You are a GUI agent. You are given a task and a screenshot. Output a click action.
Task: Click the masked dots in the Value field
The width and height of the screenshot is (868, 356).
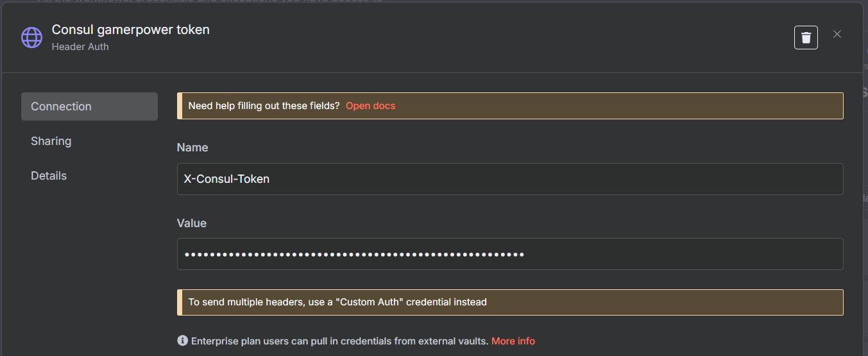pyautogui.click(x=354, y=255)
